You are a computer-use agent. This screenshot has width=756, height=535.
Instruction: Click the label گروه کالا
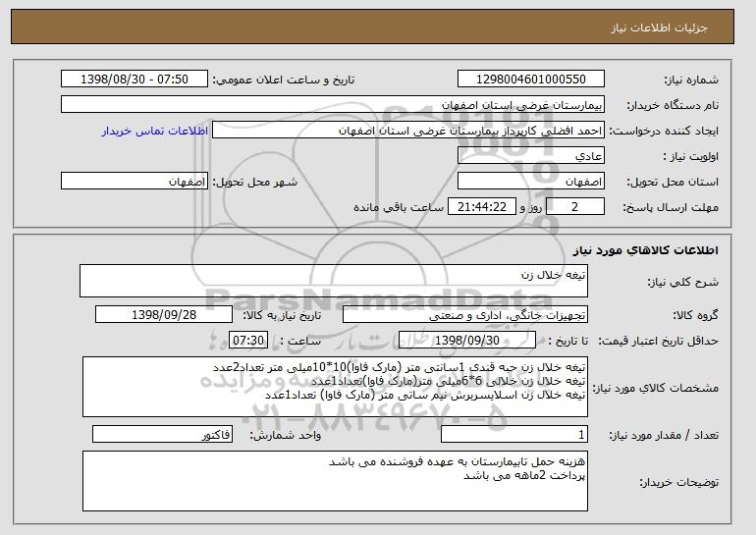(x=695, y=315)
